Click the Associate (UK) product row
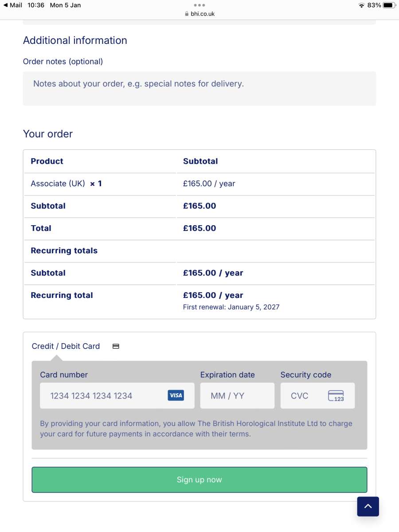The image size is (399, 532). 199,184
